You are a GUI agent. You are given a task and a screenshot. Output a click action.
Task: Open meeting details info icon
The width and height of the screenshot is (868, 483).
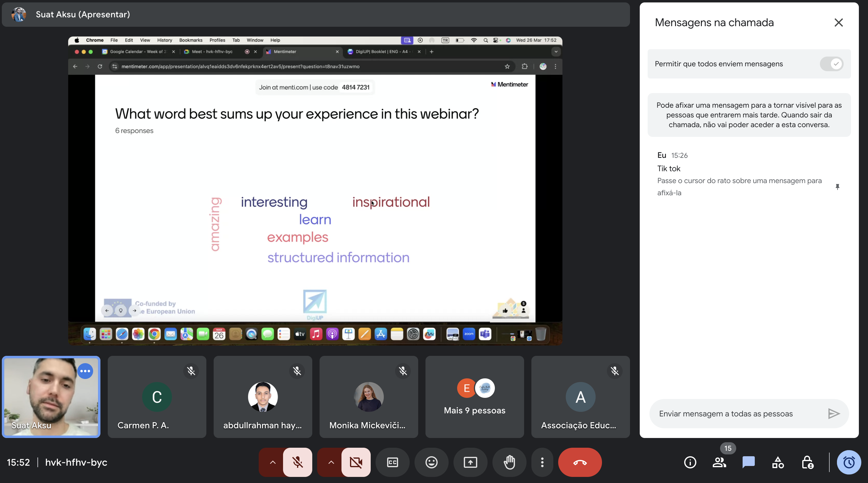690,462
